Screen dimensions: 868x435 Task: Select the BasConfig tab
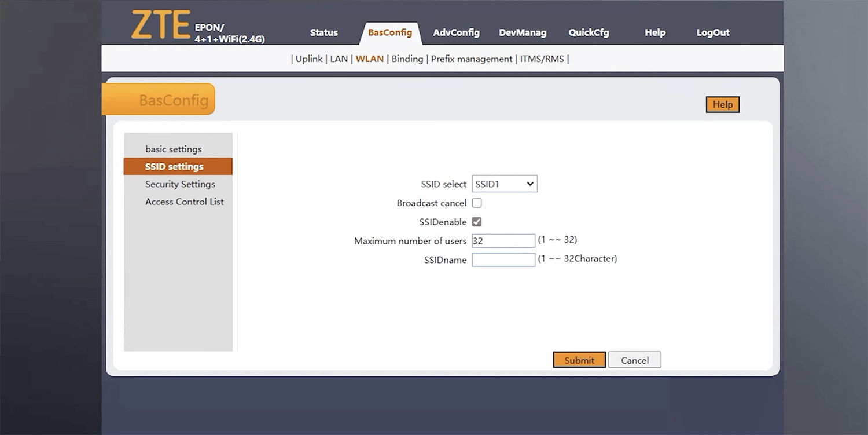[390, 32]
